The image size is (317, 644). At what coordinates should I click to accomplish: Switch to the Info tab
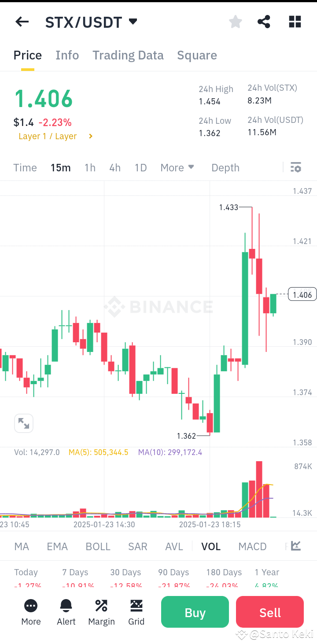(67, 55)
